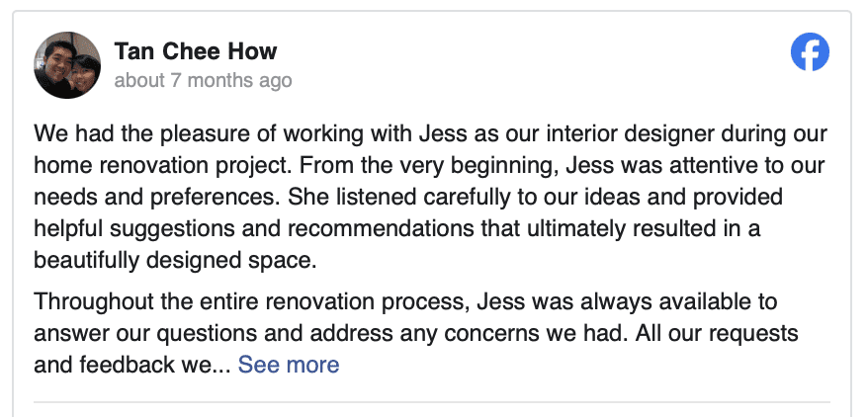Click the truncated text "and feedback we..."
The height and width of the screenshot is (417, 868).
pyautogui.click(x=131, y=365)
